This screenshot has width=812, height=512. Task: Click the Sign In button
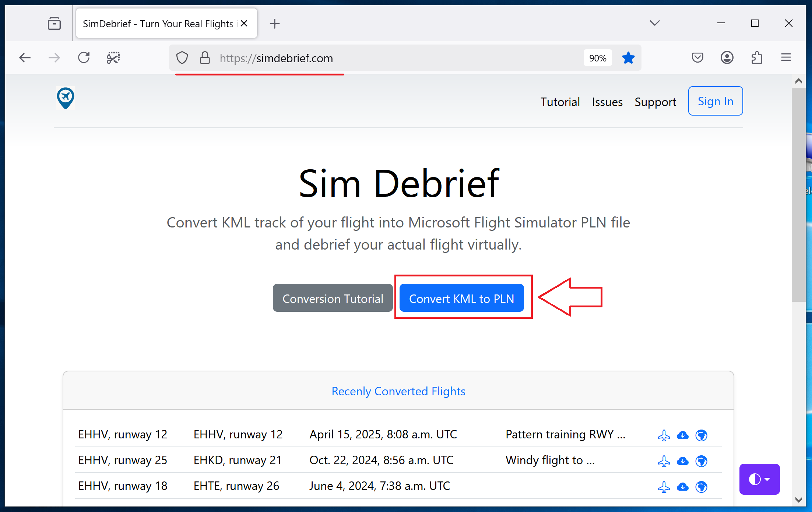(716, 101)
